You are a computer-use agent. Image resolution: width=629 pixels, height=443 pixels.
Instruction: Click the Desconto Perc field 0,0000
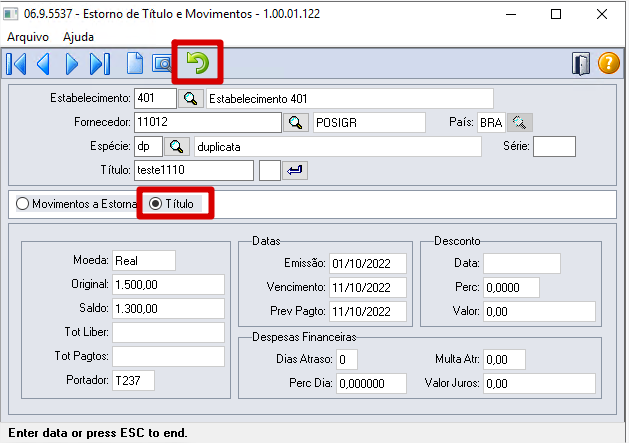[x=511, y=287]
